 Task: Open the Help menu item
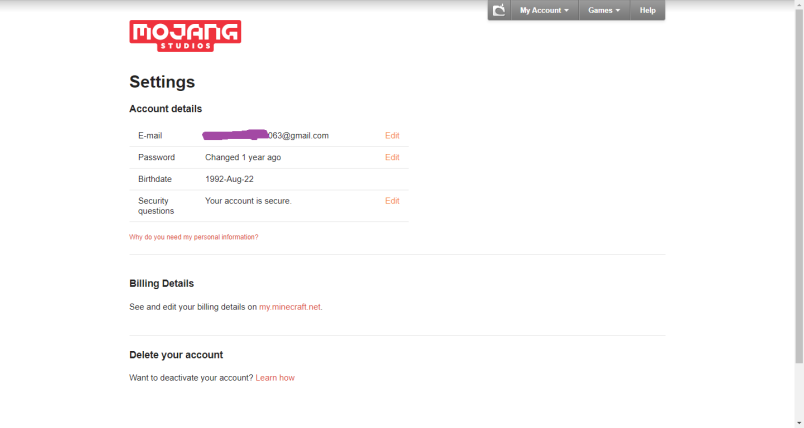coord(648,10)
